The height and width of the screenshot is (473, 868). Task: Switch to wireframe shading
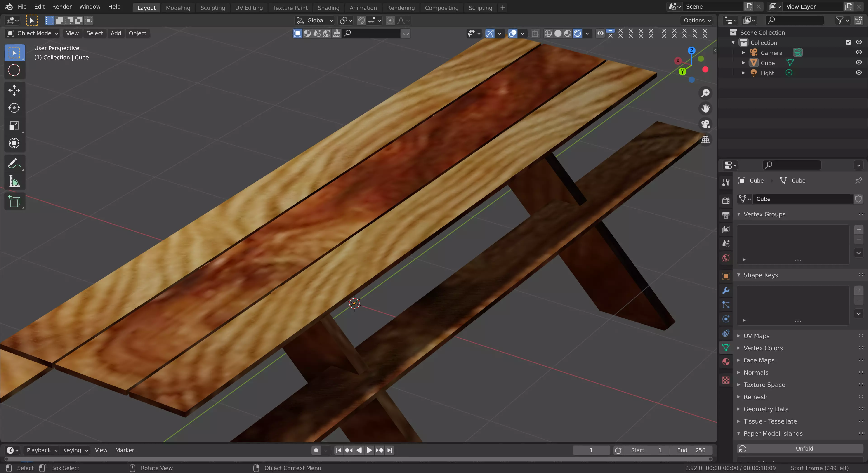click(548, 33)
